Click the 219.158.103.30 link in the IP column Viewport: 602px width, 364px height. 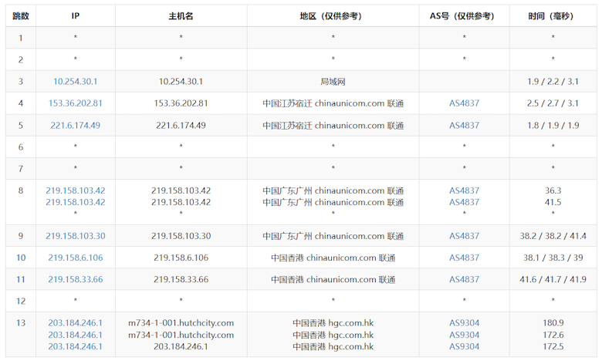click(75, 236)
